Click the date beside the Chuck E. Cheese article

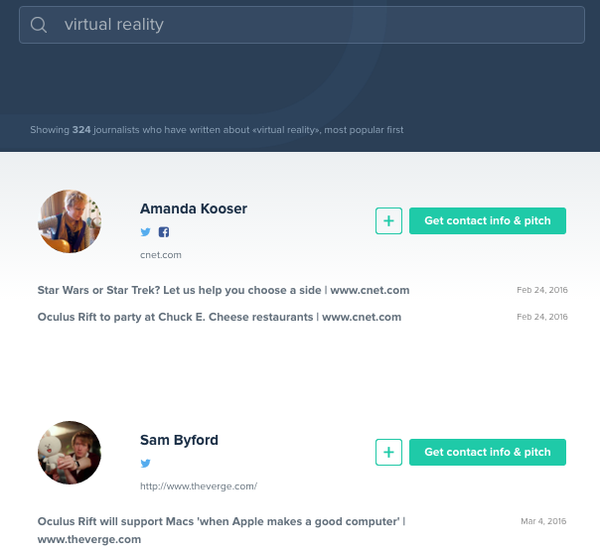pyautogui.click(x=542, y=317)
